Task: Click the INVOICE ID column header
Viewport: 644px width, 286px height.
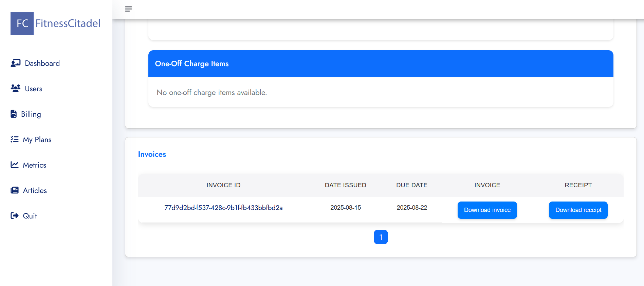Action: [x=223, y=185]
